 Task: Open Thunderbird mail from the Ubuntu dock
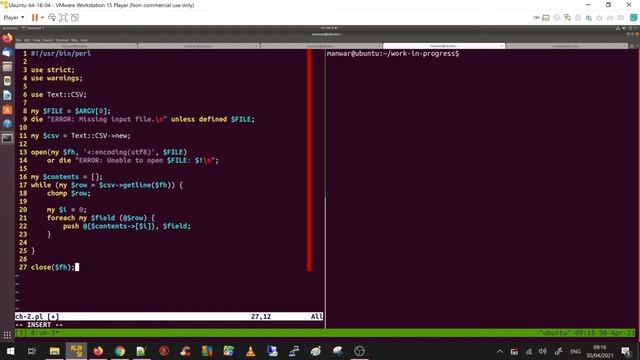7,53
